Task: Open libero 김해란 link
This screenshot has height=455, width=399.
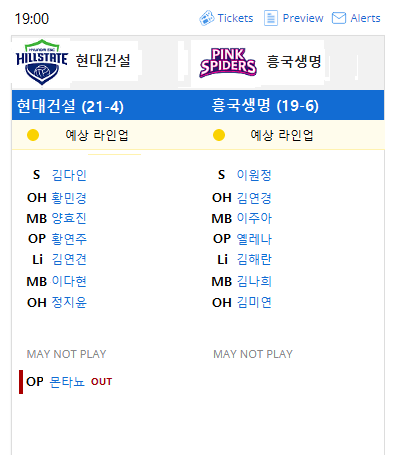Action: (254, 259)
